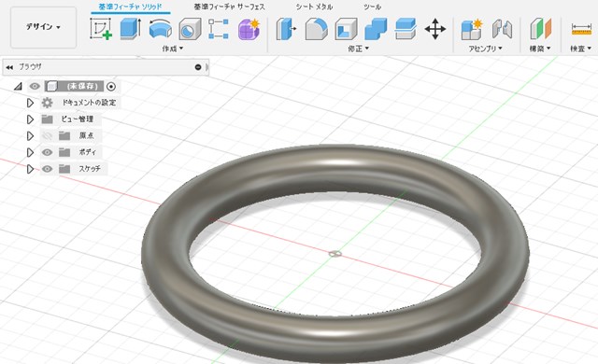Expand the ビュー管理 tree node
The height and width of the screenshot is (364, 598).
coord(30,119)
